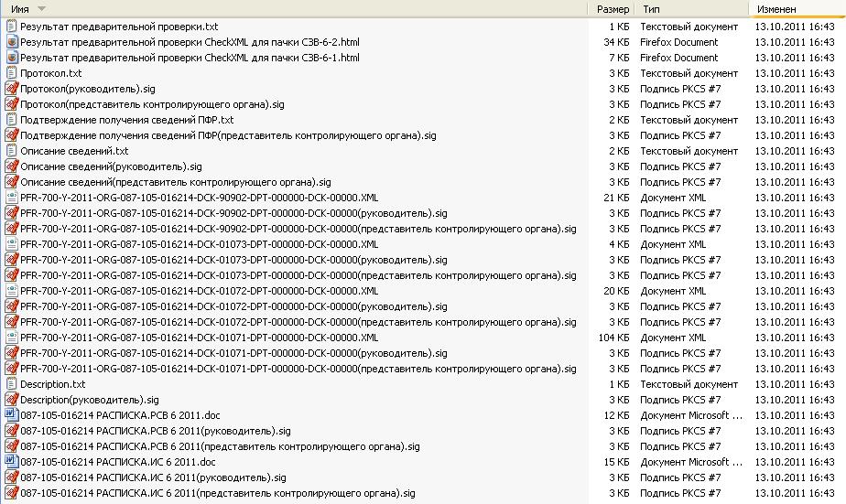Viewport: 846px width, 504px height.
Task: Select РАСПИСКА.ИС 6 2011(представитель контролирующего органа).sig name
Action: tap(217, 494)
